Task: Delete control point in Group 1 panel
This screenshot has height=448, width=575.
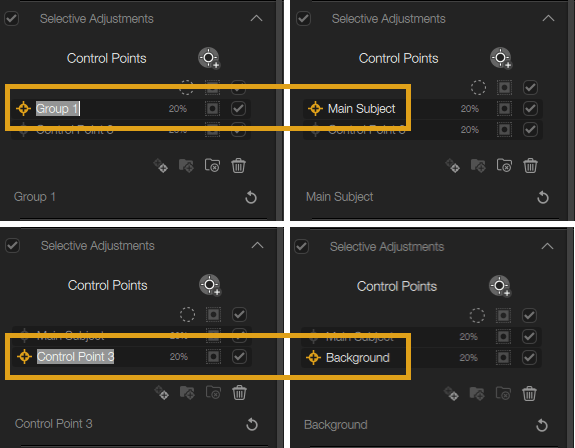Action: click(x=238, y=166)
